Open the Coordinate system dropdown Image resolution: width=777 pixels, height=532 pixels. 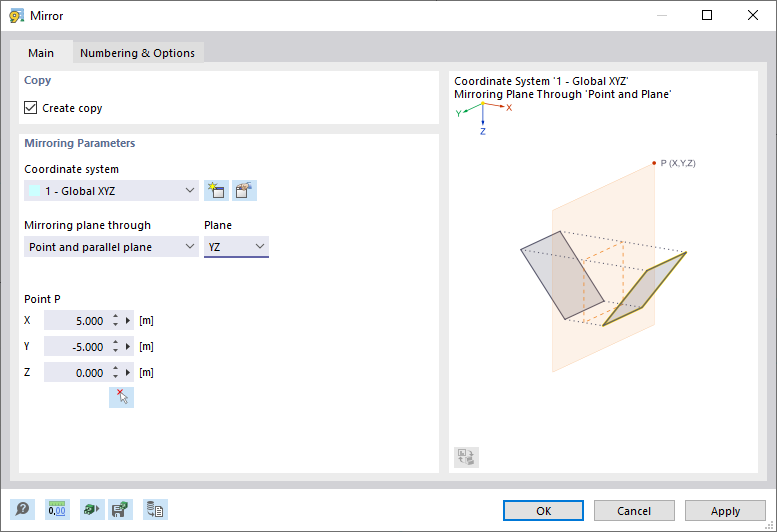coord(111,191)
